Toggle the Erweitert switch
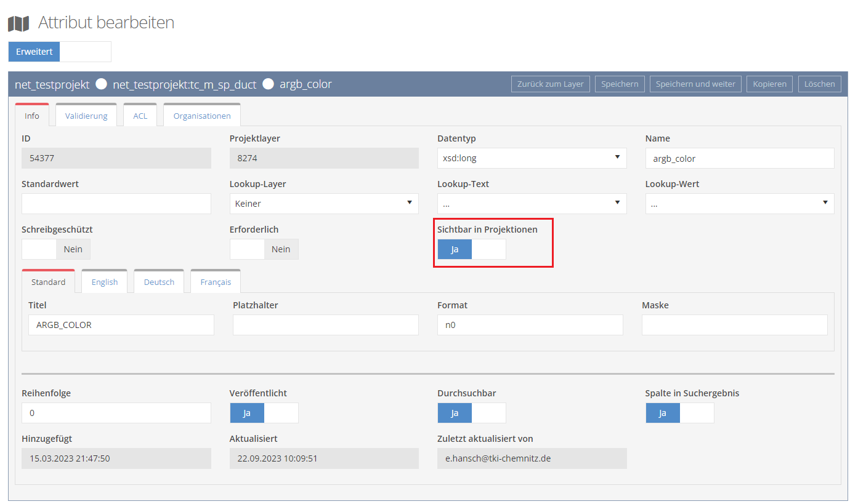 coord(60,52)
